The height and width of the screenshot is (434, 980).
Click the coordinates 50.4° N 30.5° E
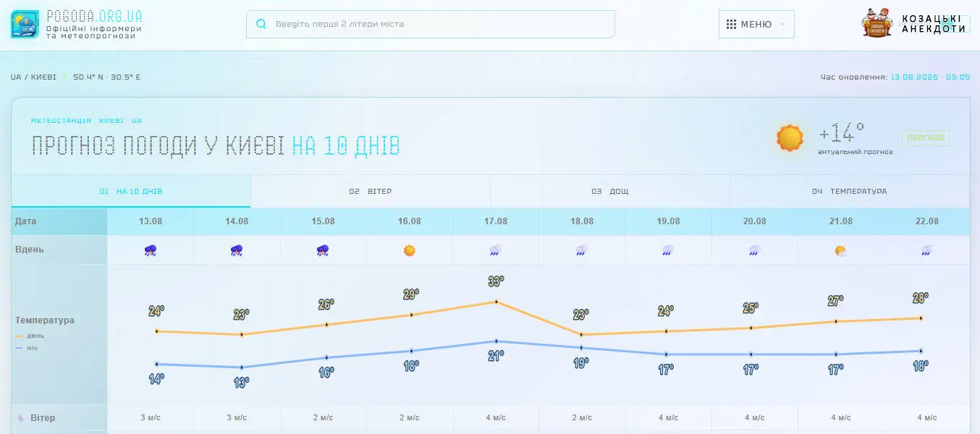point(106,77)
